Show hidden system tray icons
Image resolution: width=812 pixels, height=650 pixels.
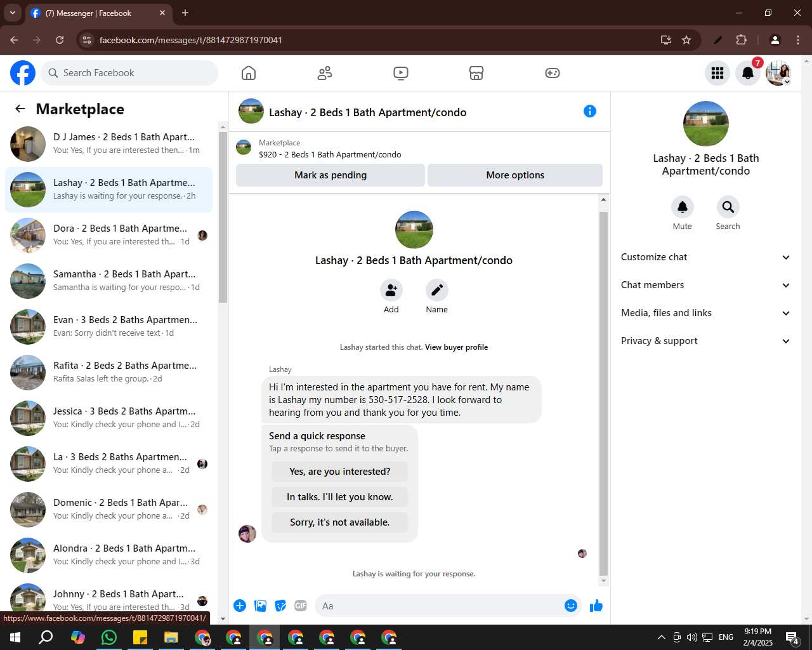pyautogui.click(x=661, y=637)
